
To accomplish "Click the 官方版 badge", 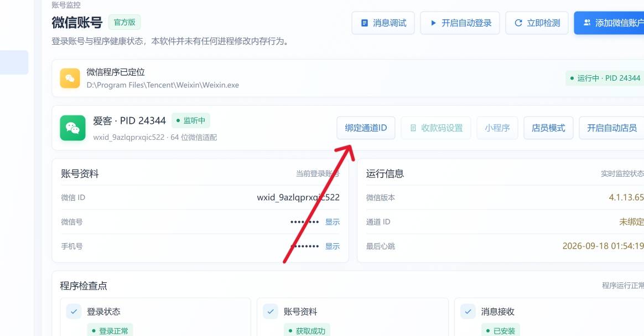I will pos(124,22).
